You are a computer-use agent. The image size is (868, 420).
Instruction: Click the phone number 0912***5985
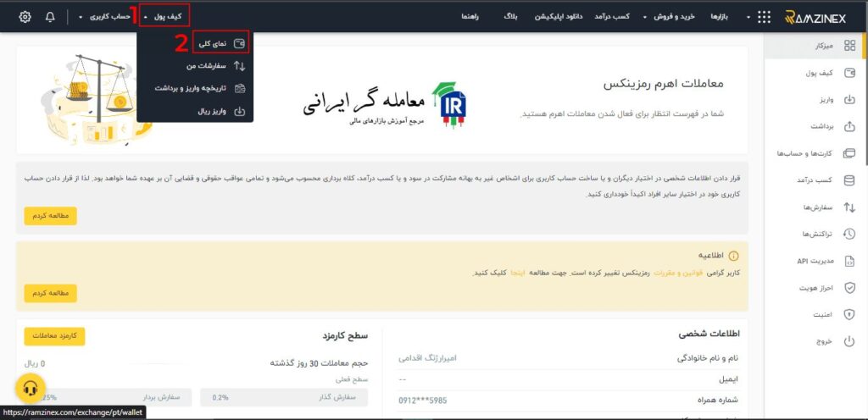pyautogui.click(x=422, y=401)
